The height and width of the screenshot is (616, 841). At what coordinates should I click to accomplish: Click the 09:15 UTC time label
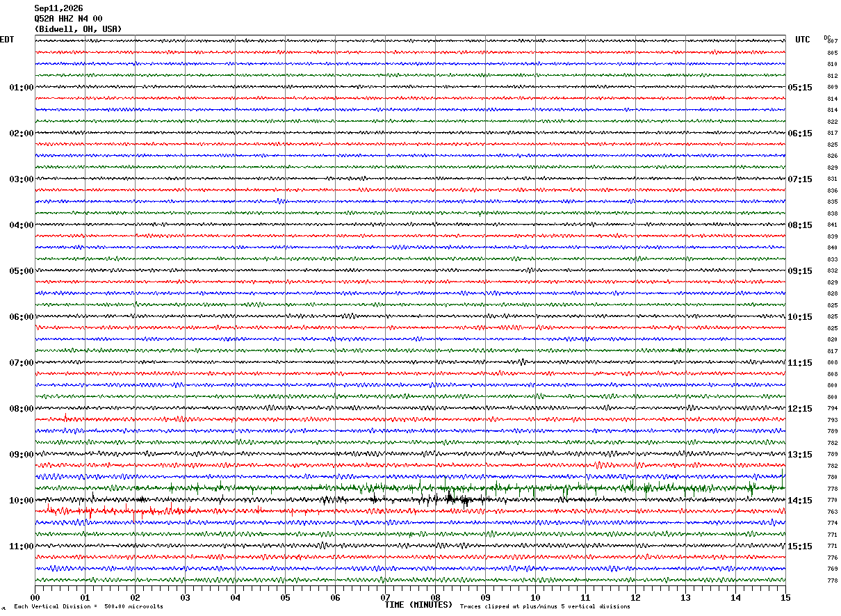pos(800,271)
